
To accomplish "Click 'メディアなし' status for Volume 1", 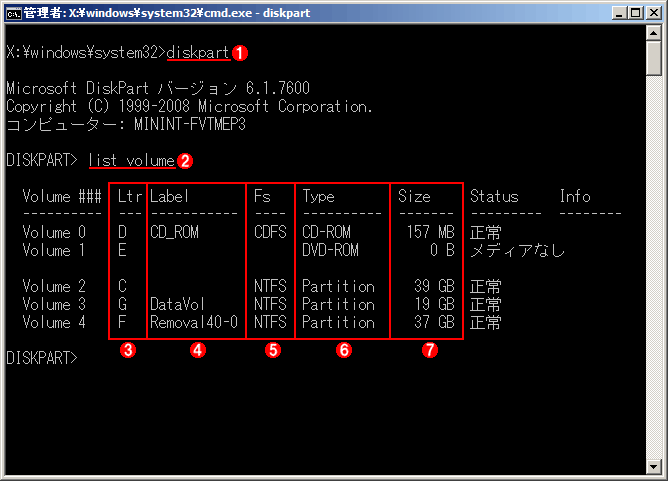I will [x=518, y=251].
